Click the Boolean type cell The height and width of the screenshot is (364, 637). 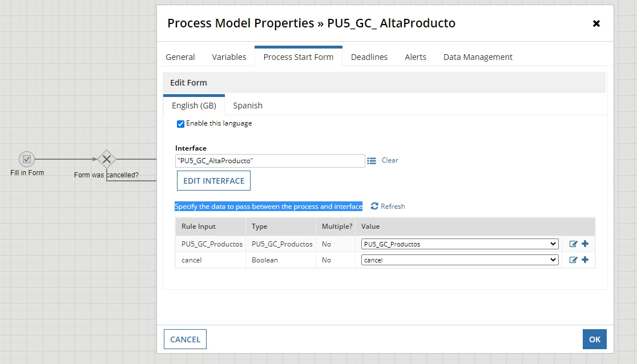point(281,260)
